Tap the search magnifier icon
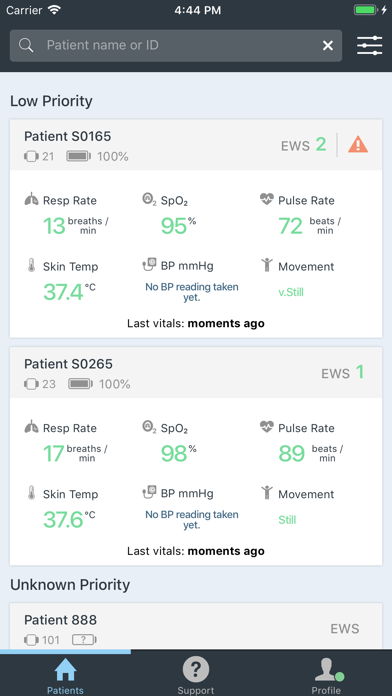The width and height of the screenshot is (392, 696). tap(26, 45)
